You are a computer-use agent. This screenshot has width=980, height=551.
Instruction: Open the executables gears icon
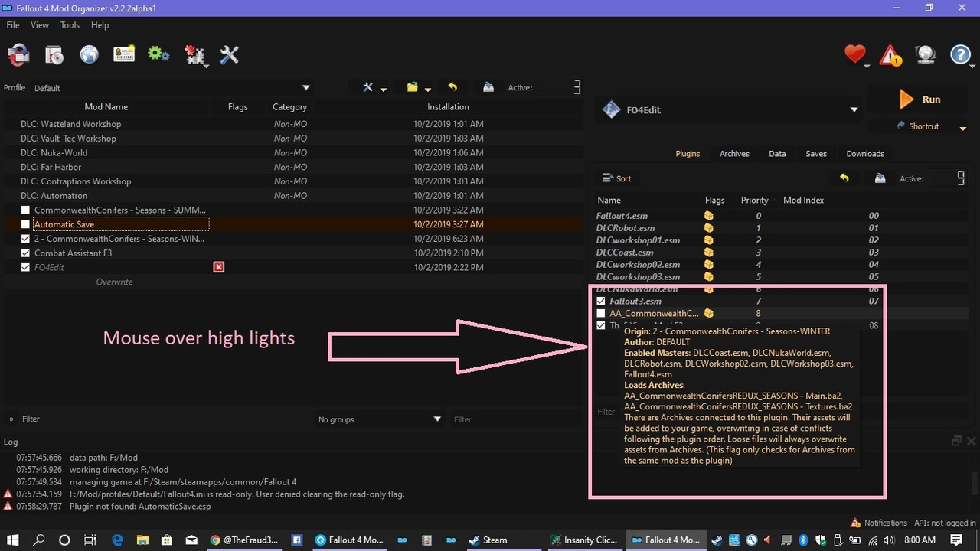point(158,54)
